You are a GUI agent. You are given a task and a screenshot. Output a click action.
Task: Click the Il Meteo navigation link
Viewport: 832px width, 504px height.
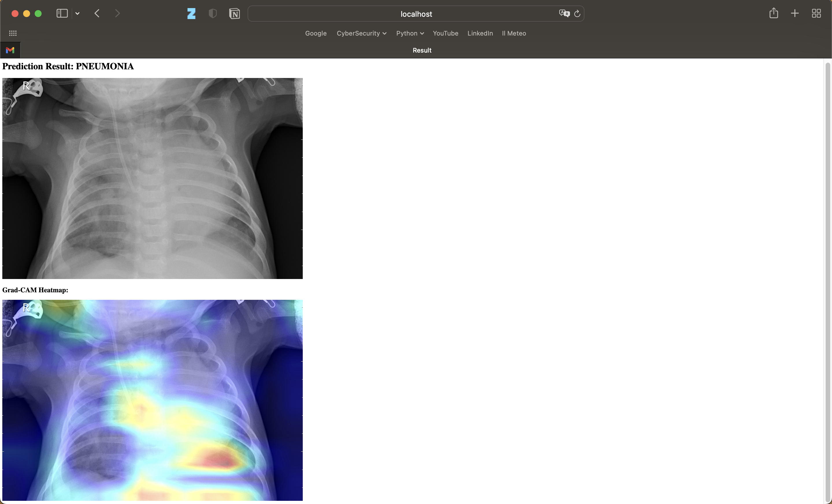coord(514,33)
